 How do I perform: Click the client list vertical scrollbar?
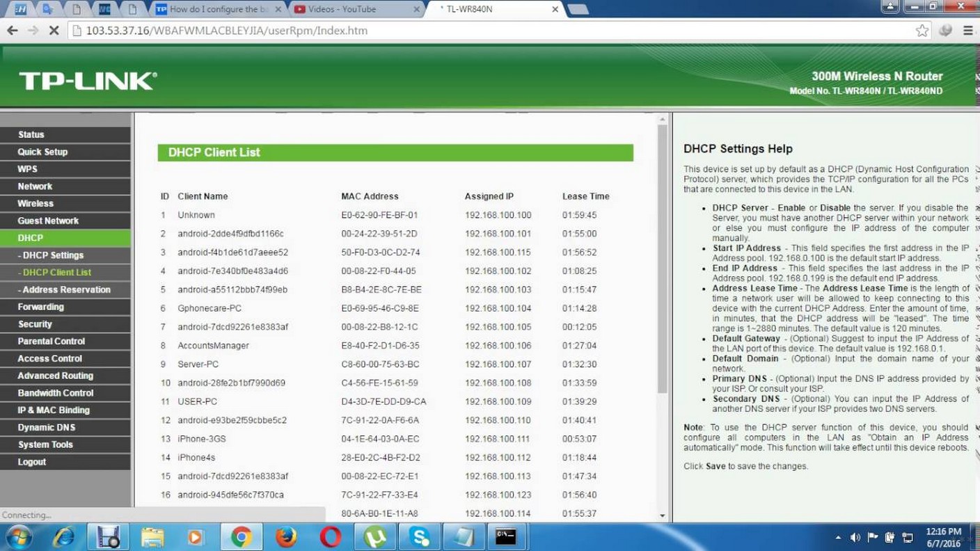pos(662,259)
